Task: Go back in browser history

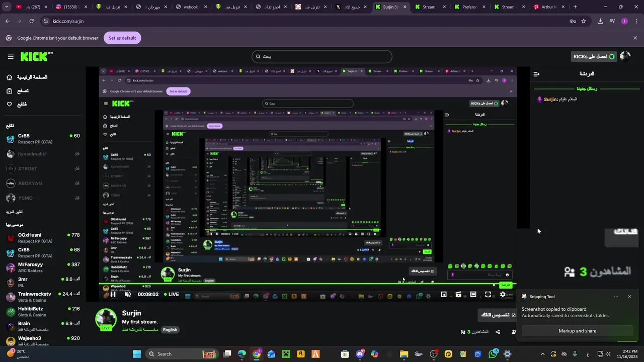Action: tap(7, 21)
